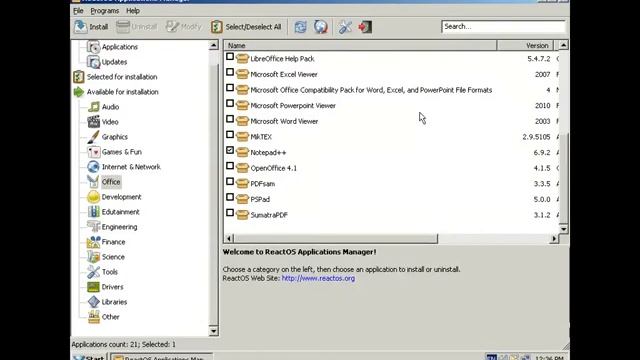Click the Tools category icon
This screenshot has width=640, height=360.
click(94, 272)
